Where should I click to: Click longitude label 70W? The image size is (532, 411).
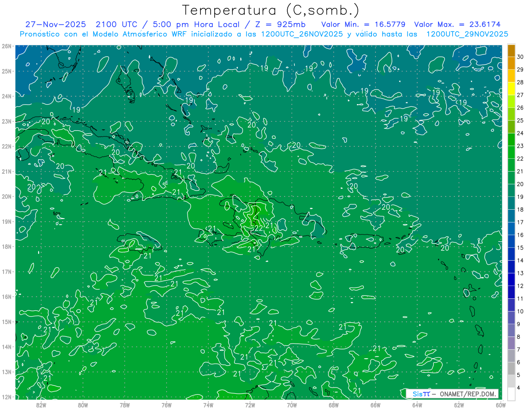[292, 405]
